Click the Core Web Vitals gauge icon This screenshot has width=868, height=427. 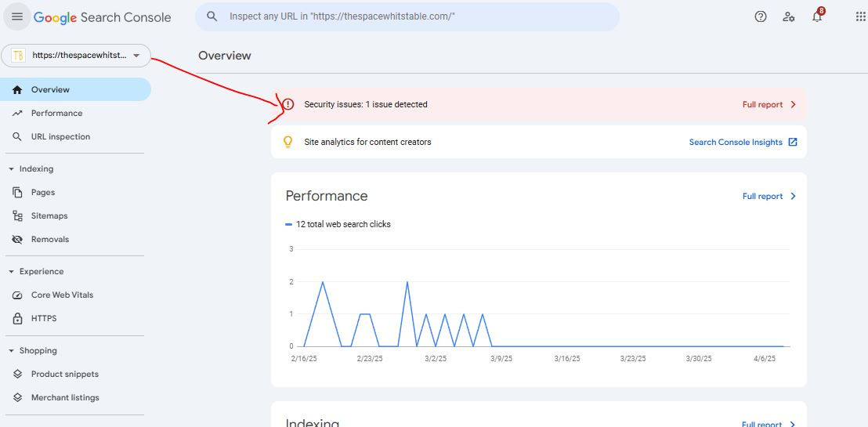(17, 295)
